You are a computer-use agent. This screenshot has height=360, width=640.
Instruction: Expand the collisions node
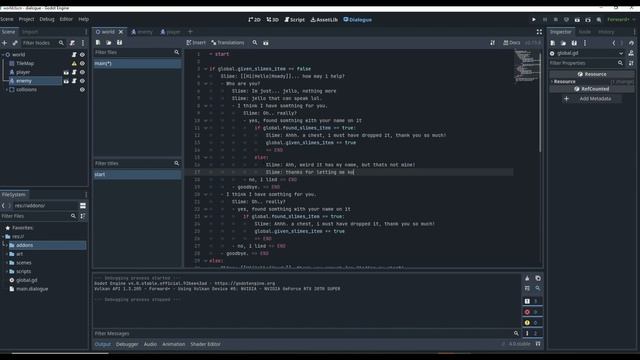click(x=7, y=90)
